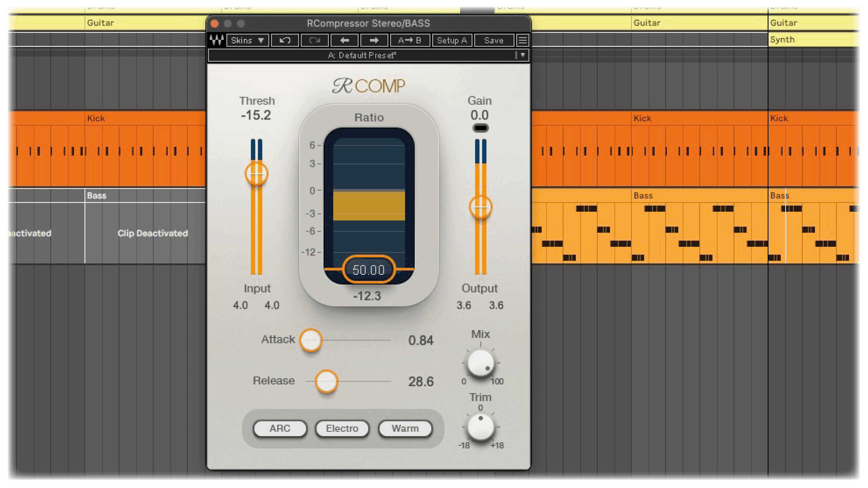The image size is (868, 488).
Task: Load next preset with right arrow
Action: 374,40
